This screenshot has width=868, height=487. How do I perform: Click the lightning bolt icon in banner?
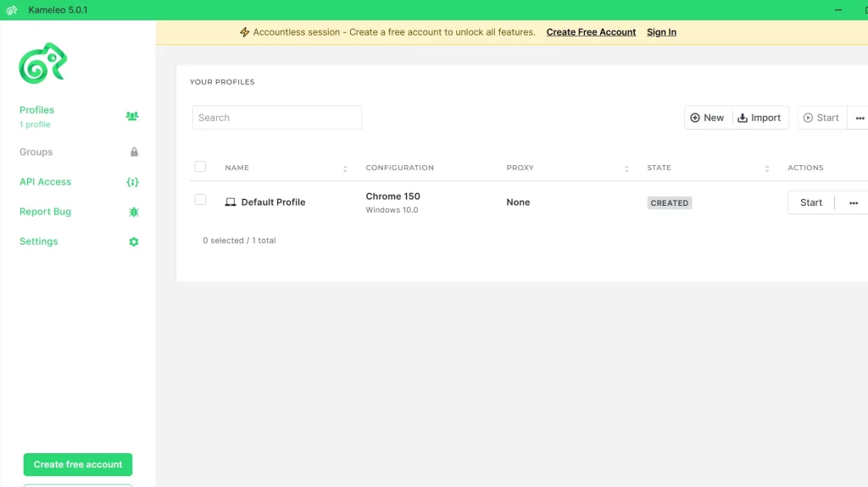click(x=244, y=32)
